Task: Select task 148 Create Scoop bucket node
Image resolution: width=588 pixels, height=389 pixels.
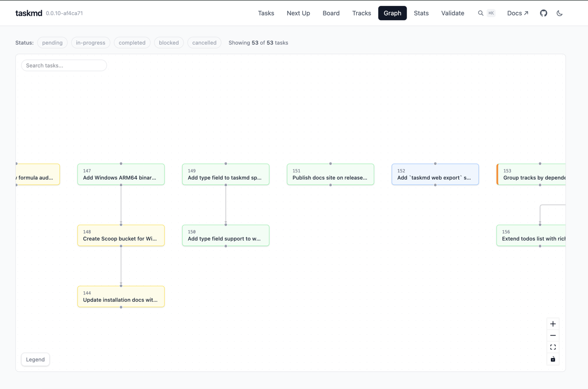Action: click(121, 235)
